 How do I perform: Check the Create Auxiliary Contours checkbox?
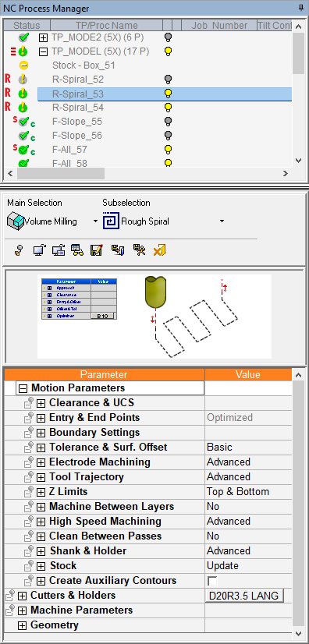212,581
